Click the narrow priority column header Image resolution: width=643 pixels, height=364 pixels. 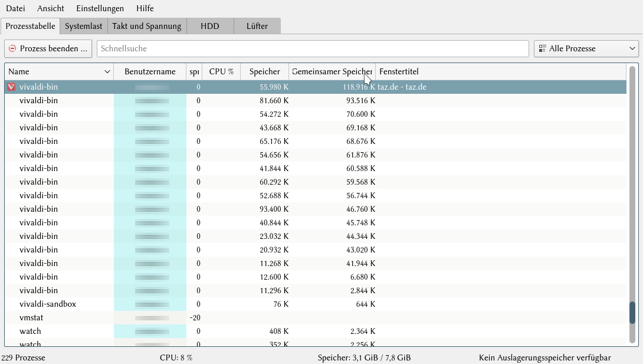pyautogui.click(x=195, y=72)
